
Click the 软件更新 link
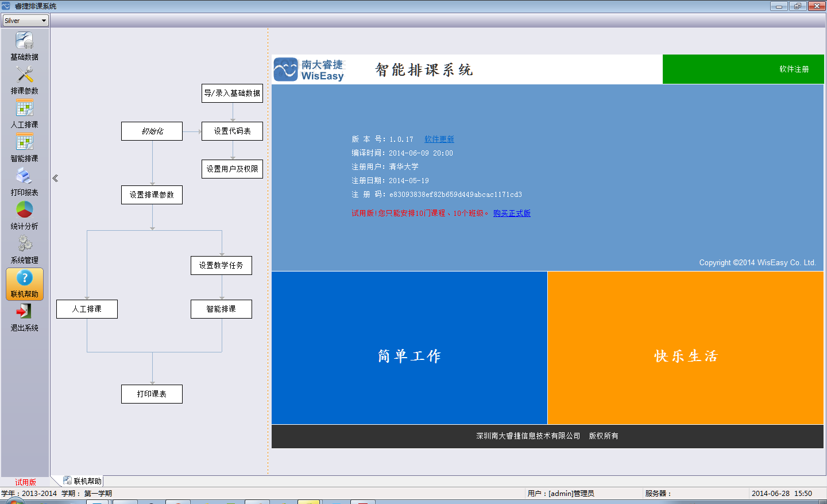pyautogui.click(x=439, y=139)
